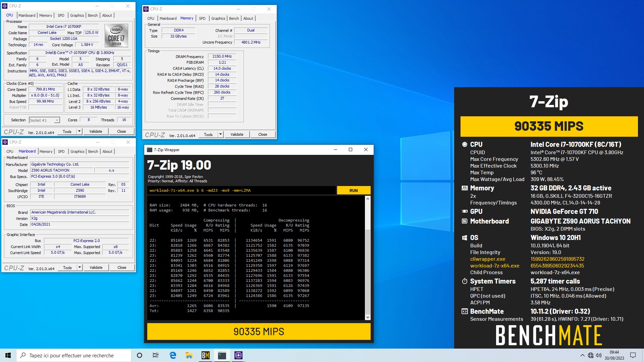Click scrollbar down arrow in 7-Zip output
Screen dimensions: 644x362
click(368, 317)
